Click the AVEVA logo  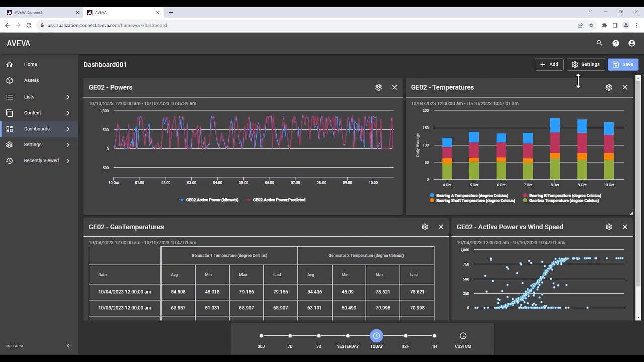pyautogui.click(x=19, y=44)
